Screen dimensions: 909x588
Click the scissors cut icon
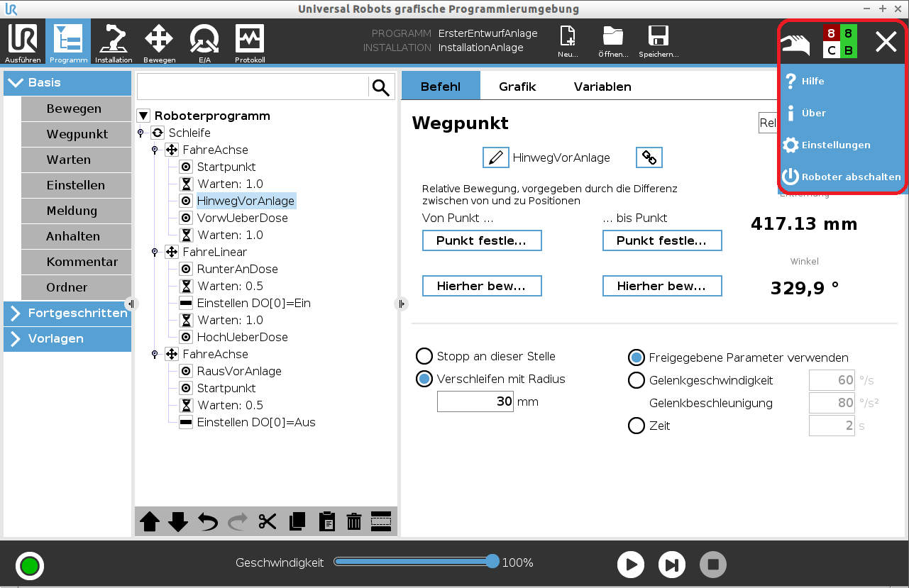pyautogui.click(x=267, y=522)
